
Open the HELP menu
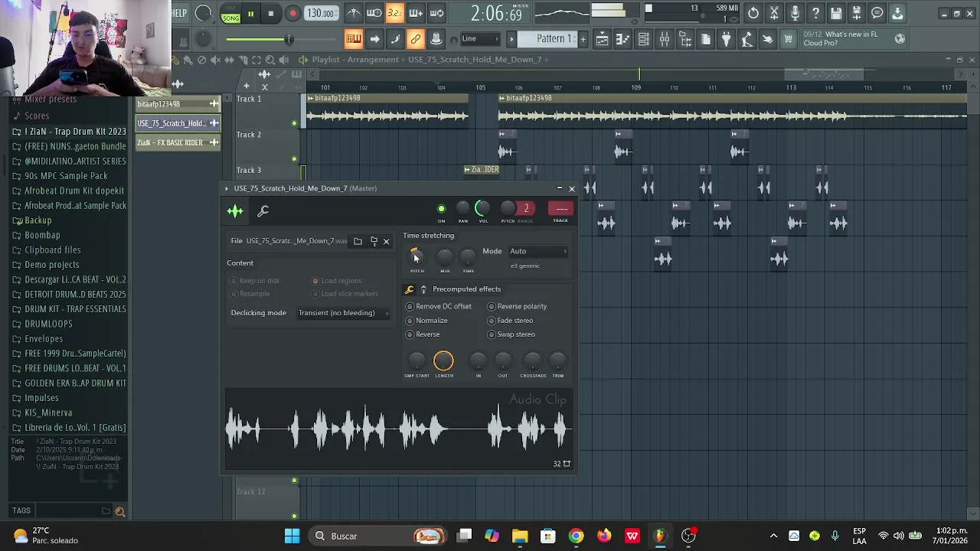[178, 13]
